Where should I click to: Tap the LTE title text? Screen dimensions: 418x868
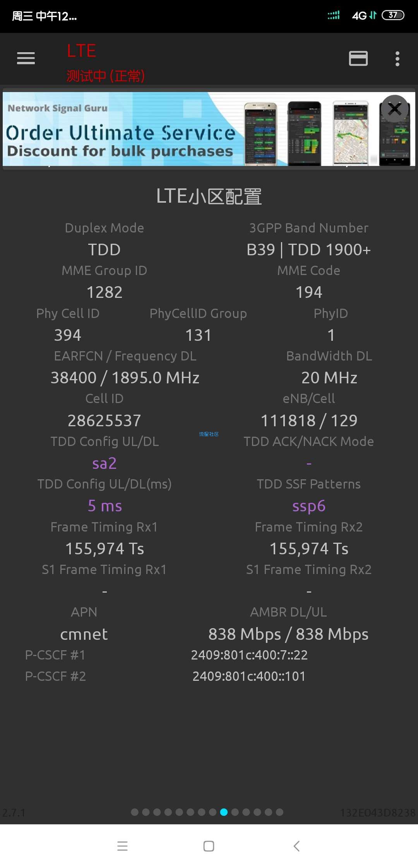coord(81,51)
